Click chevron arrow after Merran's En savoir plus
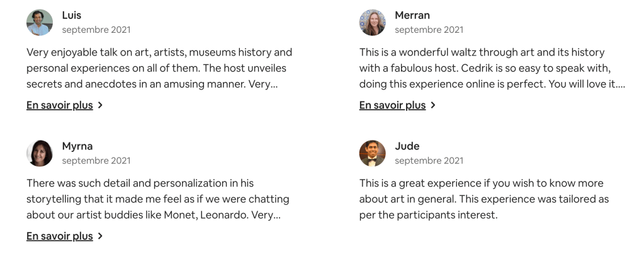This screenshot has height=256, width=644. click(x=433, y=105)
